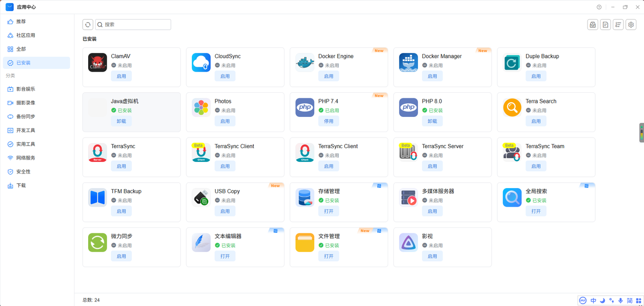The width and height of the screenshot is (644, 306).
Task: Open manual install upload icon
Action: 593,25
